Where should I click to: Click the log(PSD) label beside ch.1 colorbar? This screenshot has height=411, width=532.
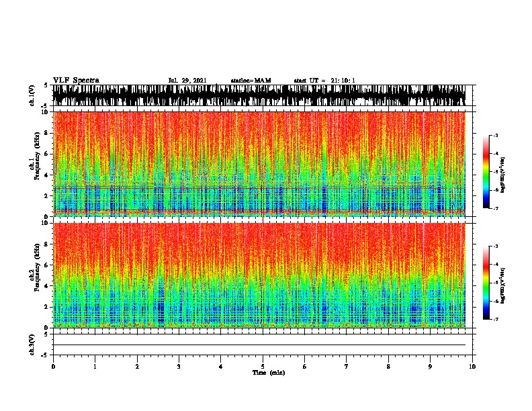click(x=503, y=175)
